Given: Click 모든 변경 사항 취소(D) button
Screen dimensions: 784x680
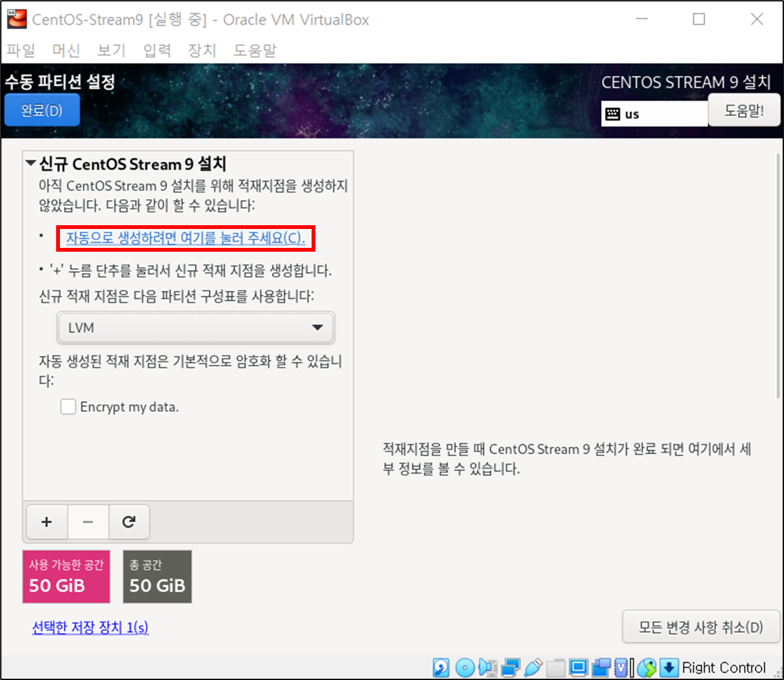Looking at the screenshot, I should 701,627.
